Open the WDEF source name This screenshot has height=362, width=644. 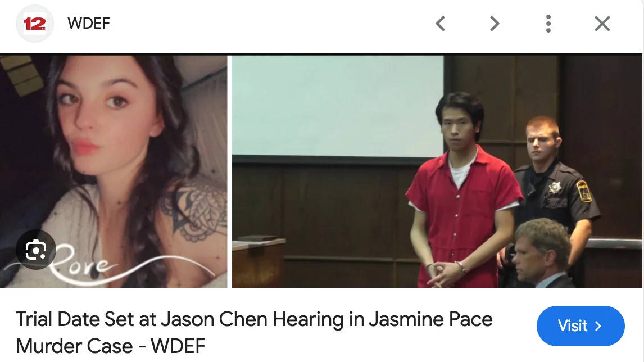coord(89,24)
